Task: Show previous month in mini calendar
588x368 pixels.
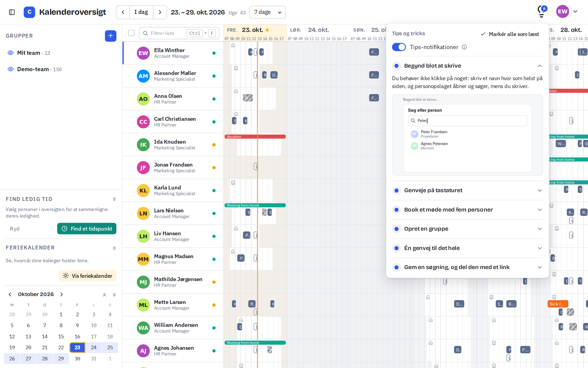Action: click(10, 294)
